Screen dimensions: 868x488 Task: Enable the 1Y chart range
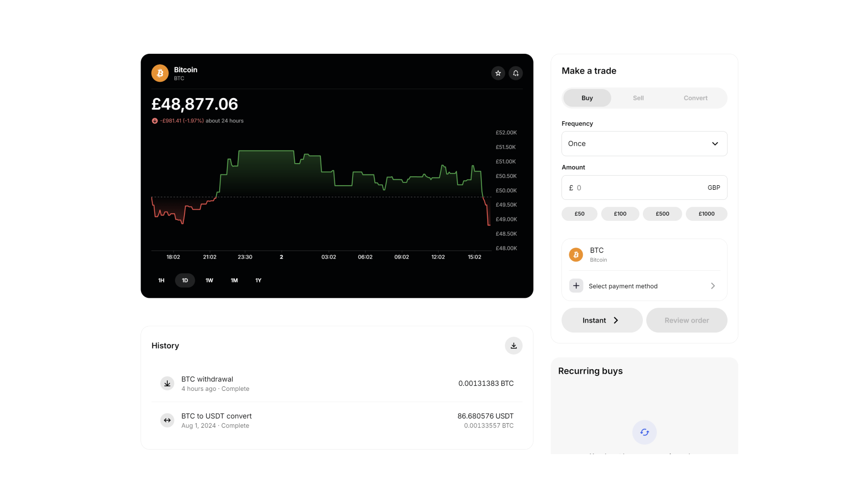(x=258, y=280)
